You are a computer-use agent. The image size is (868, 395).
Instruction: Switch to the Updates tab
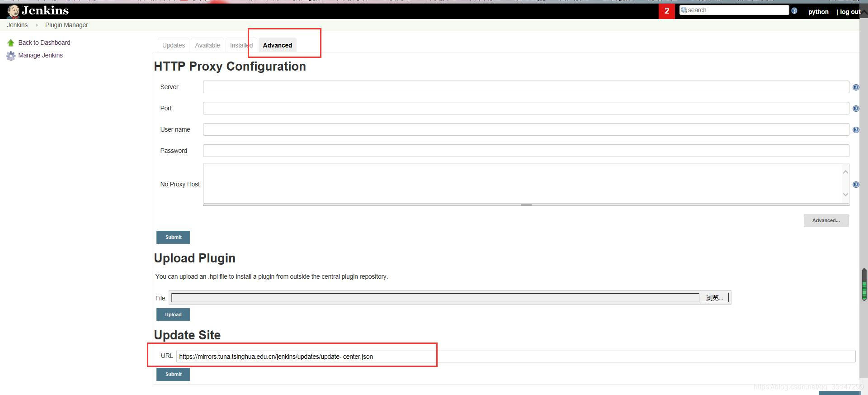174,45
